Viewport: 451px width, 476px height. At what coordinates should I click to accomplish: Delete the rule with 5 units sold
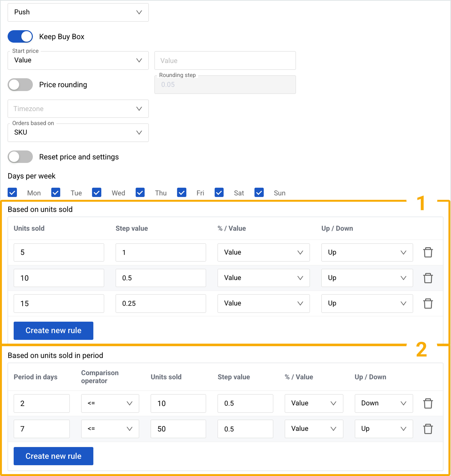[428, 252]
